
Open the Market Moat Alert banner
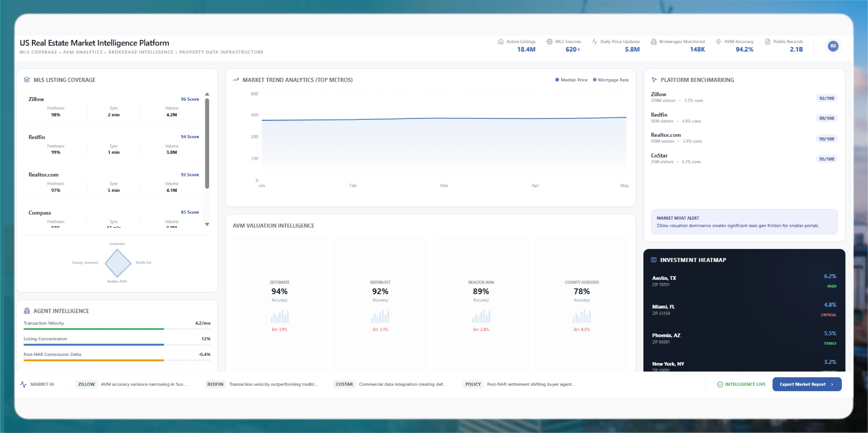coord(744,222)
